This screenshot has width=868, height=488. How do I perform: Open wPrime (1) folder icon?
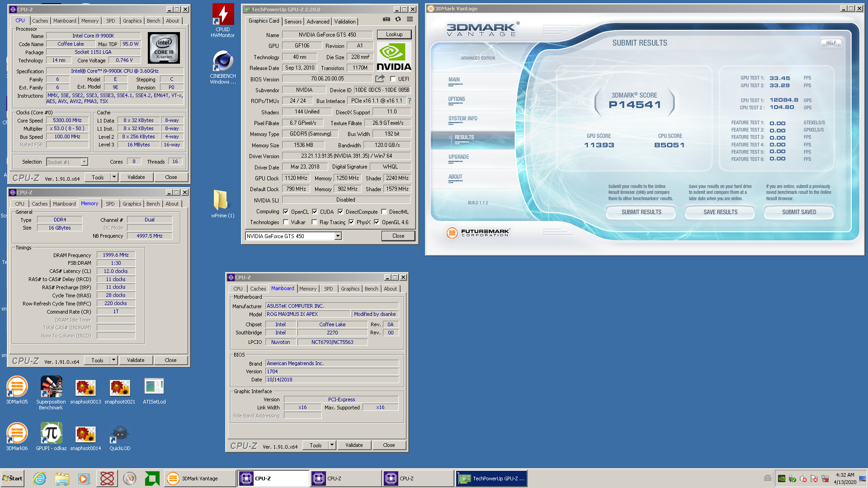coord(222,204)
